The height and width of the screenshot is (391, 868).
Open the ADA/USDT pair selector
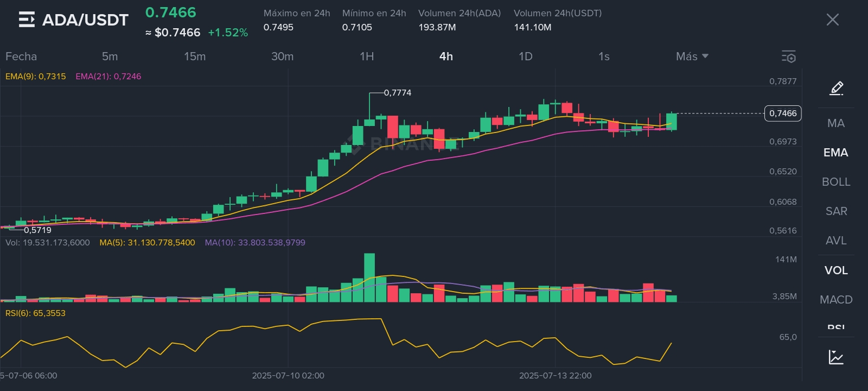point(85,20)
